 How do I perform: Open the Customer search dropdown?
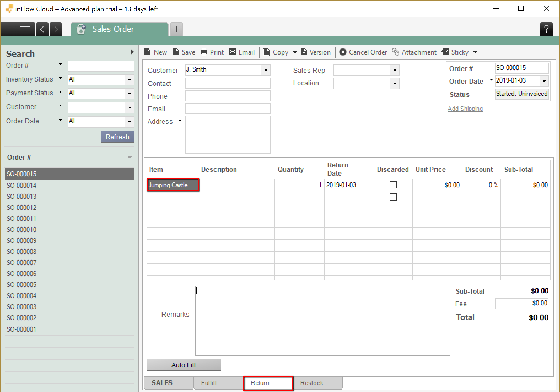click(x=130, y=108)
